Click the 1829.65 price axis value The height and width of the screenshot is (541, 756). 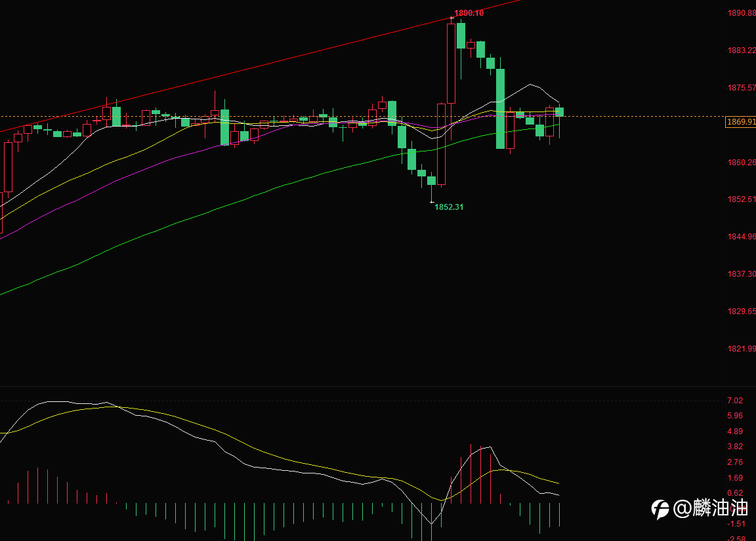click(x=742, y=311)
